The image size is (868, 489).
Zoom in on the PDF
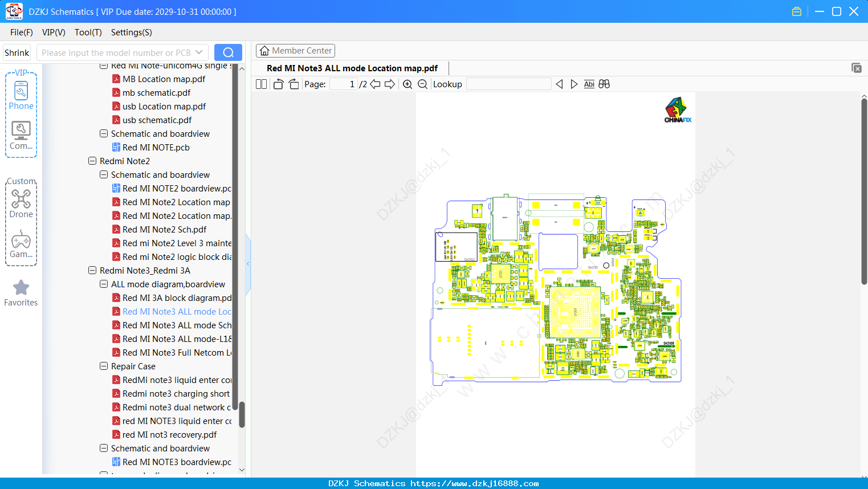tap(407, 84)
